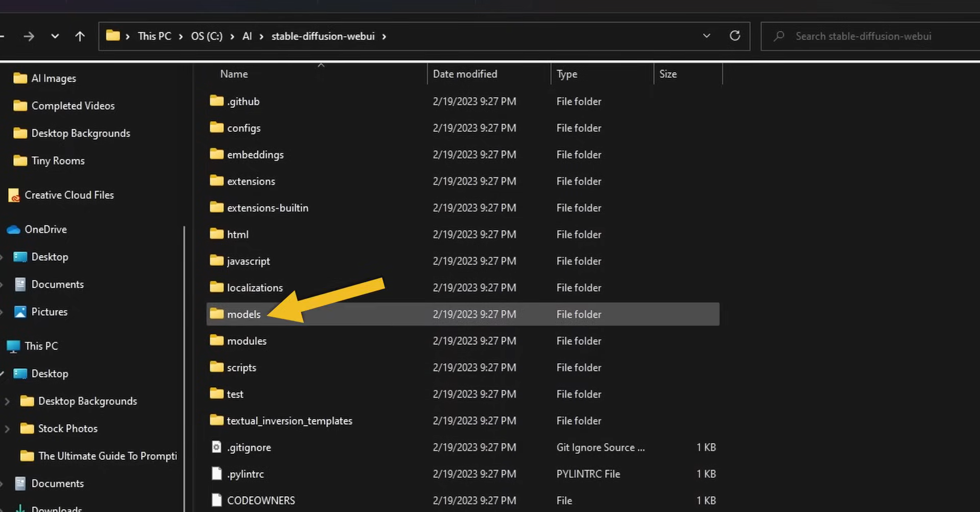Click the CODEOWNERS file icon
The image size is (980, 512).
216,500
